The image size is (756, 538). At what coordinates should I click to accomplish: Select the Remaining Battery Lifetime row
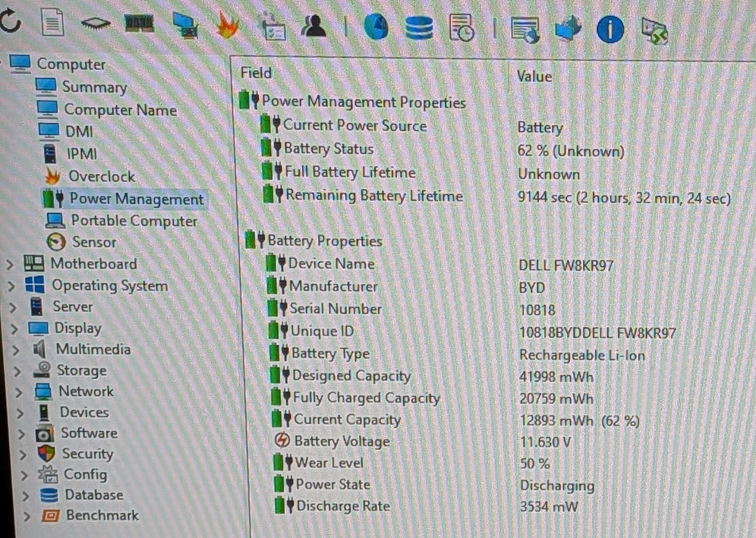(497, 196)
